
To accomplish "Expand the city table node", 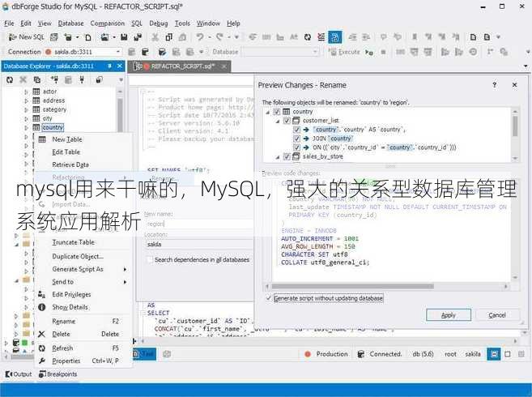I will pyautogui.click(x=26, y=118).
